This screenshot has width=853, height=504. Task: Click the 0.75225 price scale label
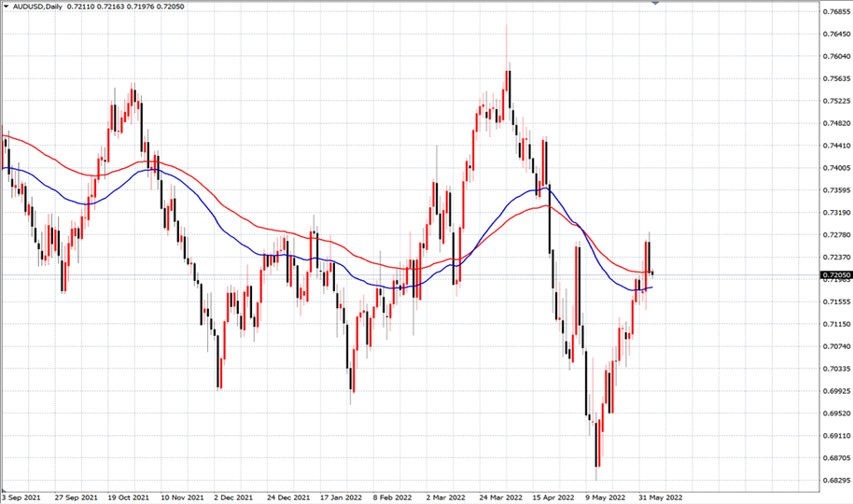(x=837, y=101)
